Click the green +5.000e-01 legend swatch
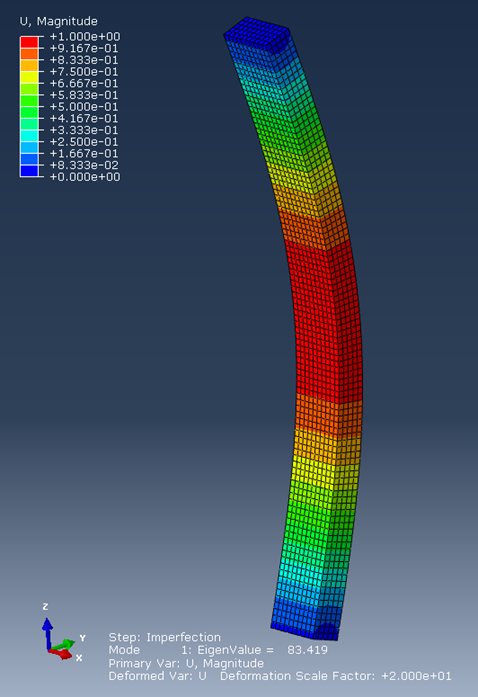Screen dimensions: 478x697 tap(29, 112)
